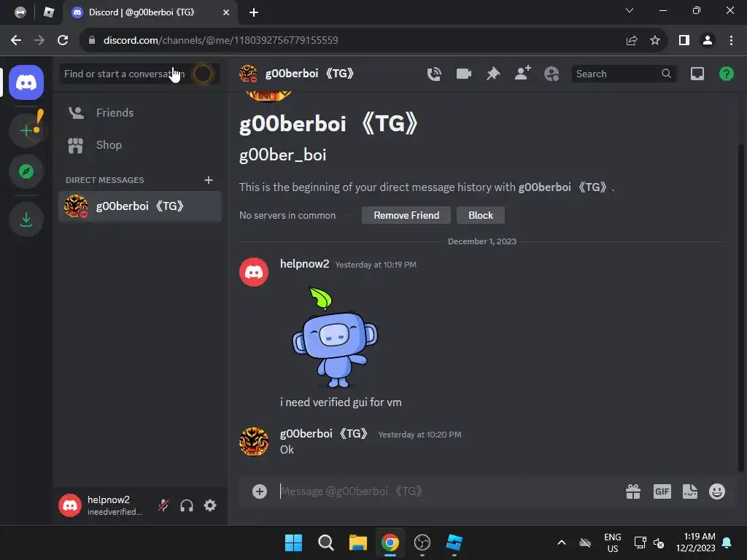This screenshot has height=560, width=747.
Task: Click the Download Apps icon
Action: (26, 219)
